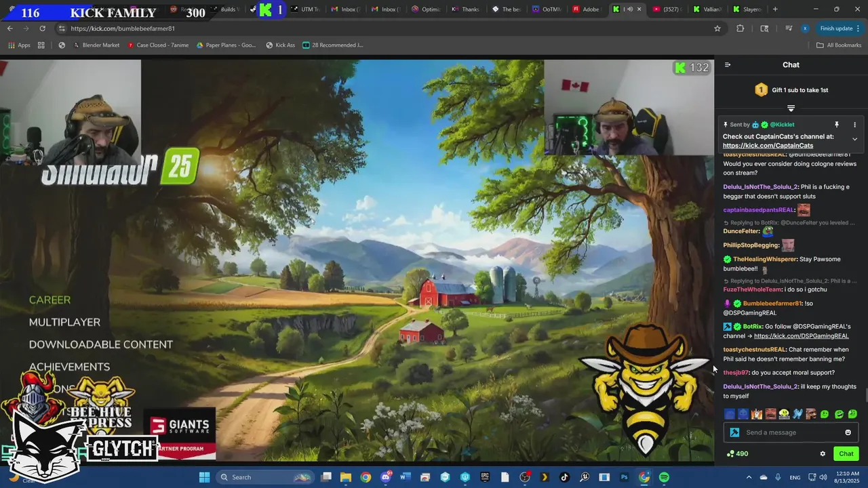Click the Send a message field
The width and height of the screenshot is (868, 488).
pos(791,432)
